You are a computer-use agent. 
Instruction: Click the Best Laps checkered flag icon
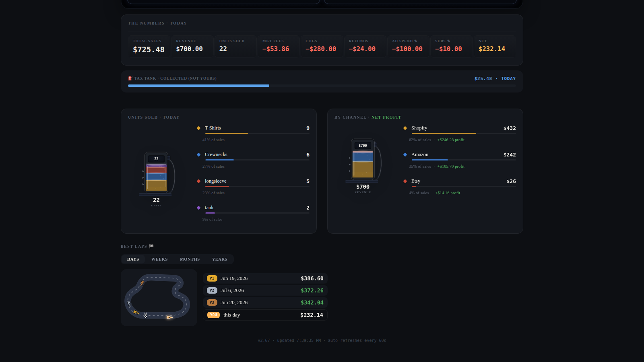pos(151,246)
